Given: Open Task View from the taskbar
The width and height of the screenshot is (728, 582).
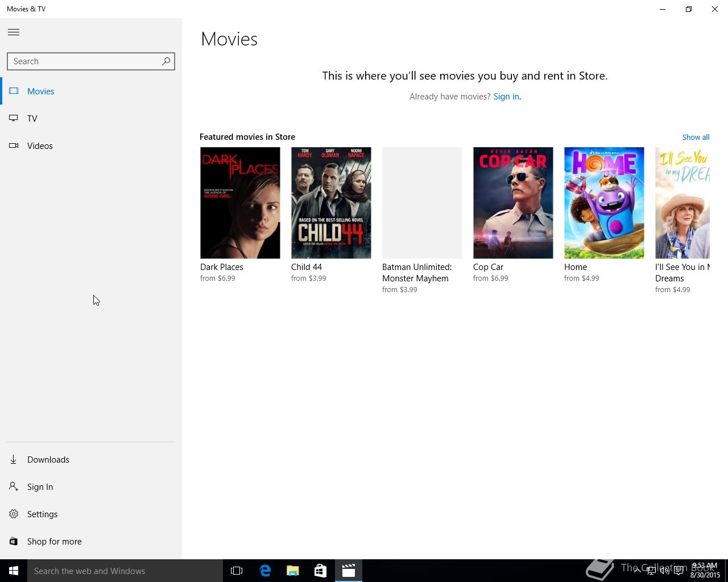Looking at the screenshot, I should click(237, 571).
